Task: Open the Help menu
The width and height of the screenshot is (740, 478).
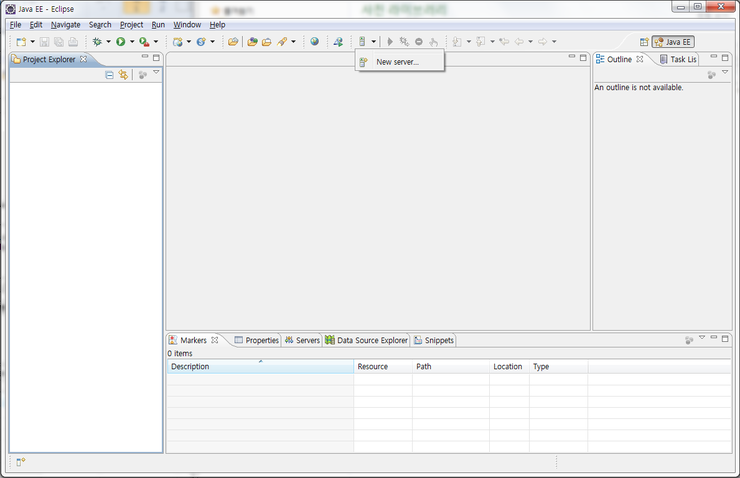Action: click(217, 25)
